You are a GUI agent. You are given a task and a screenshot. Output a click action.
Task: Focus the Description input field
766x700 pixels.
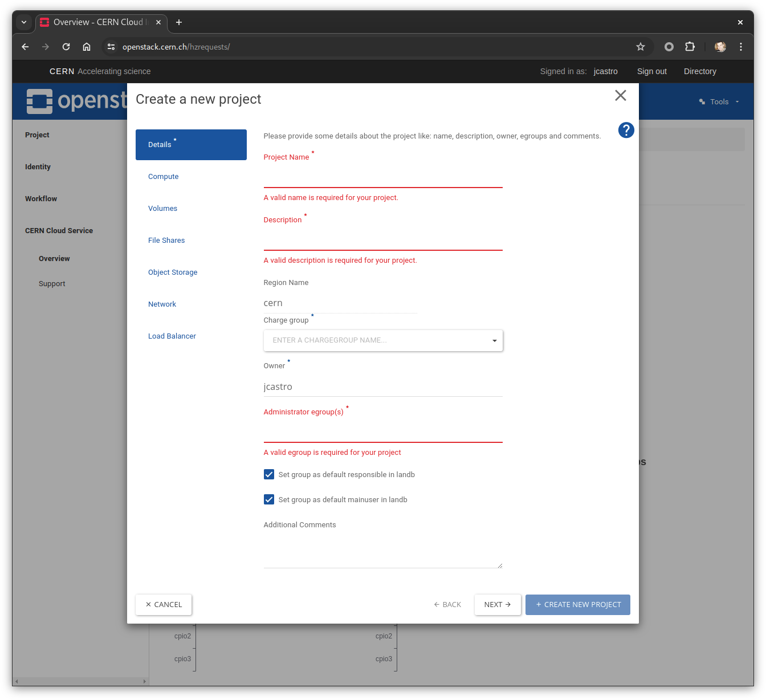(383, 241)
